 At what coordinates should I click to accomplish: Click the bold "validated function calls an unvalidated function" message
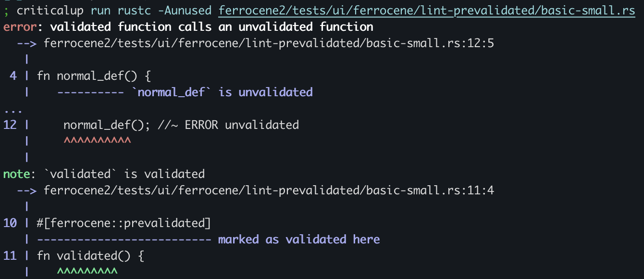tap(211, 27)
